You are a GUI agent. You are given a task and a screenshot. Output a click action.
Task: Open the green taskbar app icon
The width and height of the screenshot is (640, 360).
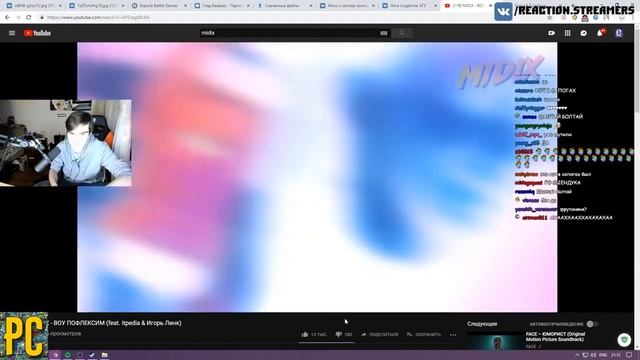[68, 355]
